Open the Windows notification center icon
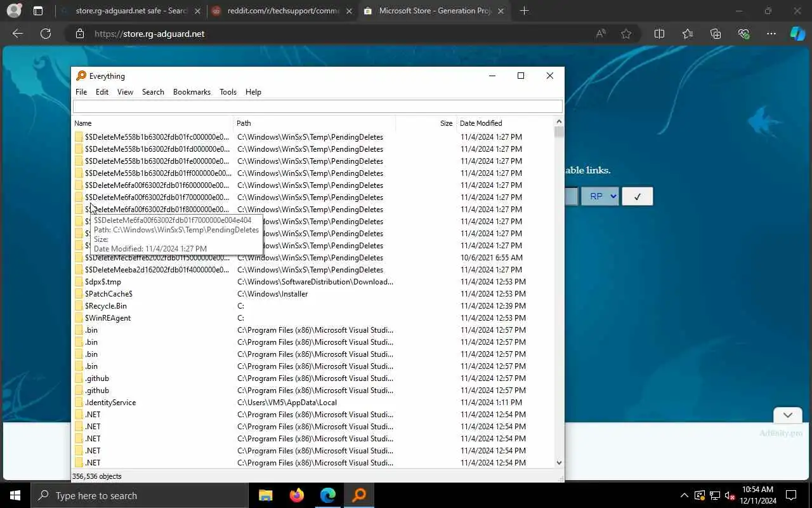The image size is (812, 508). pyautogui.click(x=791, y=495)
